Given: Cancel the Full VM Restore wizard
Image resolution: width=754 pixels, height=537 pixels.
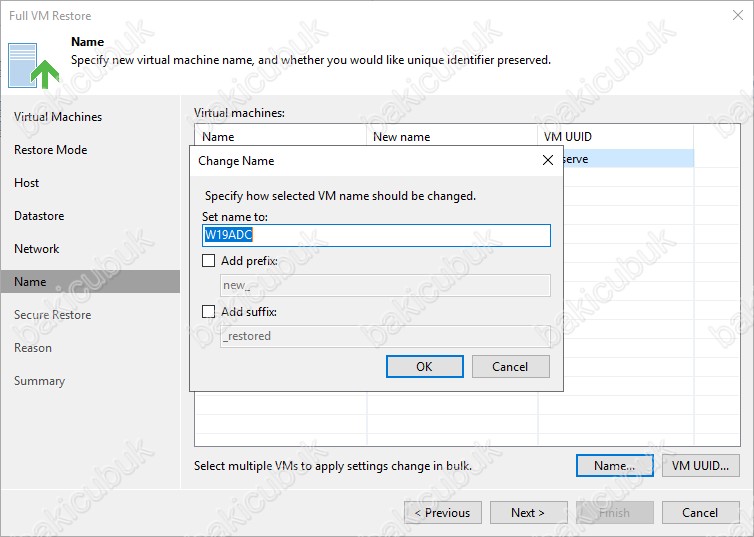Looking at the screenshot, I should pos(700,512).
